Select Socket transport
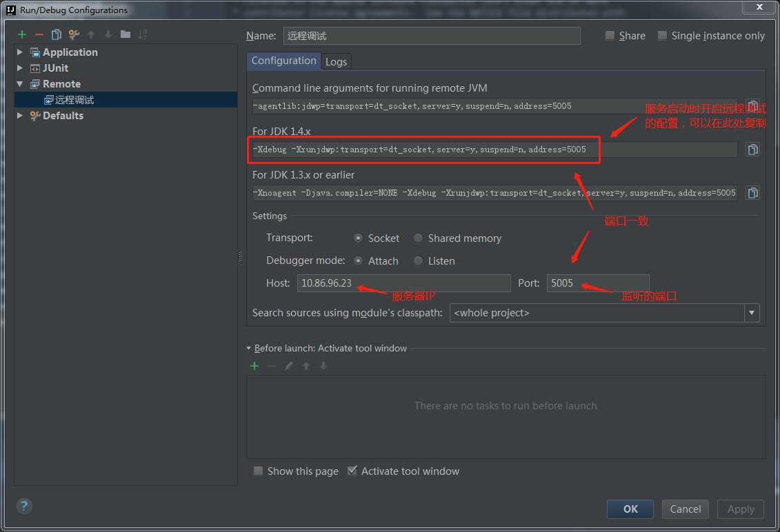780x532 pixels. click(x=358, y=238)
